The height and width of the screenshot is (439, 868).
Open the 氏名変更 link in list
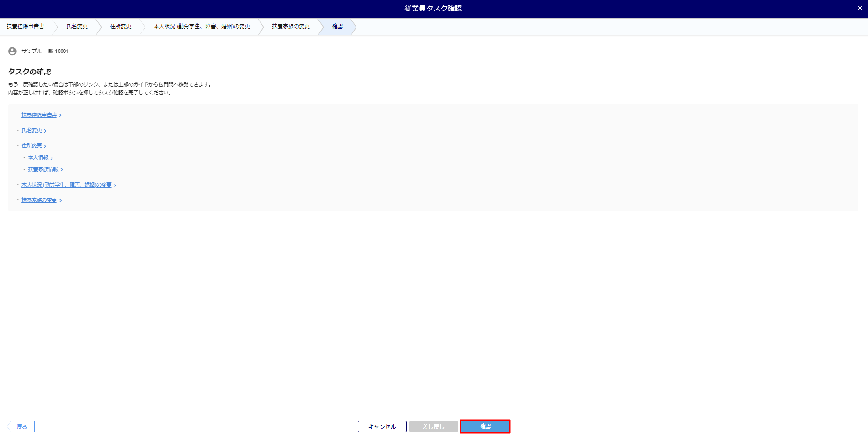(x=31, y=130)
